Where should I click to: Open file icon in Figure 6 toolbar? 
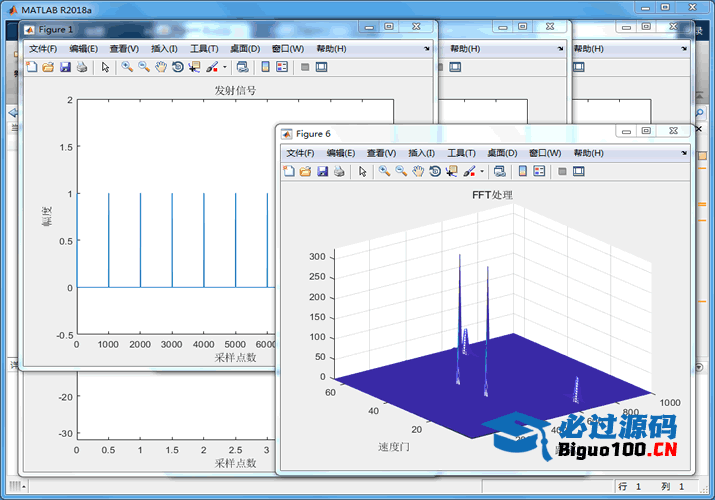306,172
